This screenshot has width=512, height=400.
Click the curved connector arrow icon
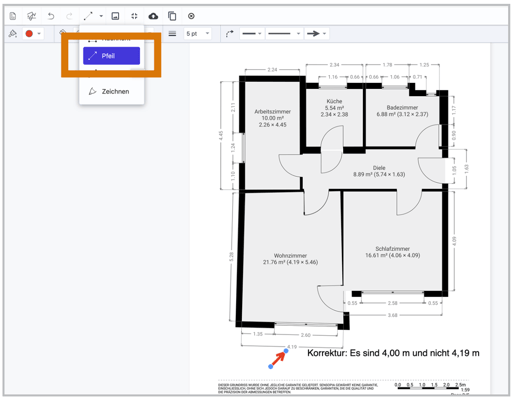click(x=229, y=34)
